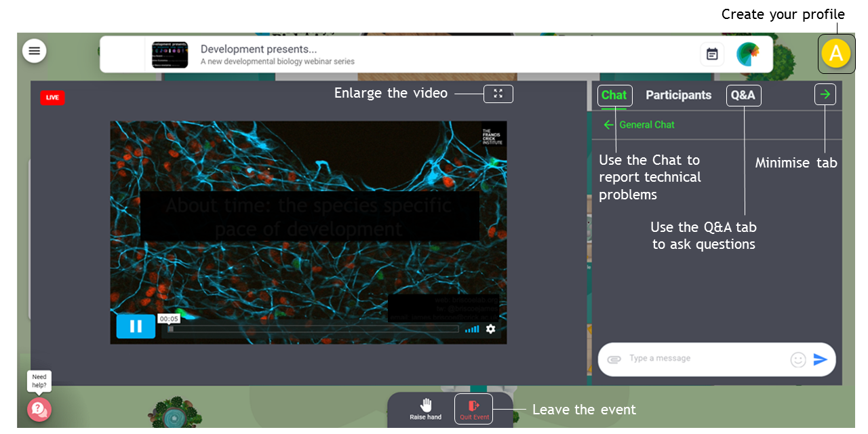Open the Participants tab
The width and height of the screenshot is (868, 434).
(x=678, y=96)
